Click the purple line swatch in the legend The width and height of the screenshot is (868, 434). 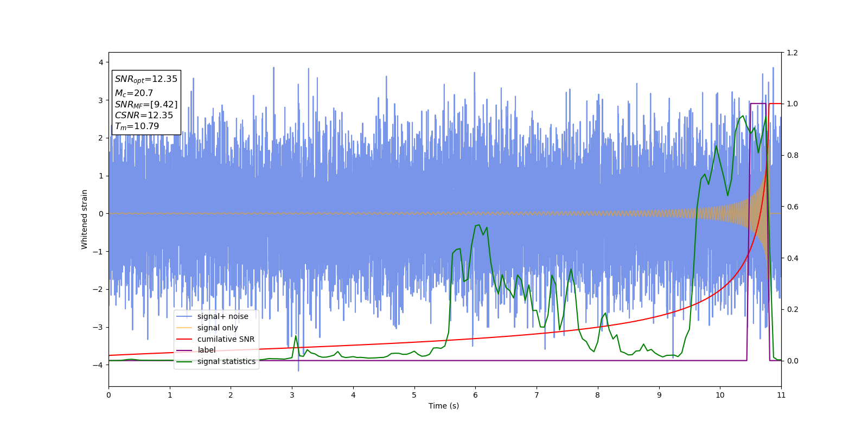click(x=184, y=350)
